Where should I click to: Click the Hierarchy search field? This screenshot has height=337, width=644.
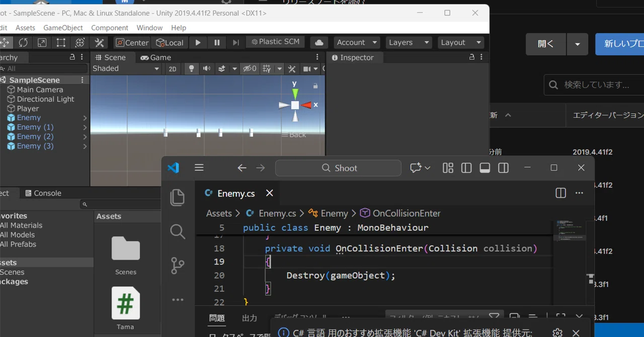44,68
